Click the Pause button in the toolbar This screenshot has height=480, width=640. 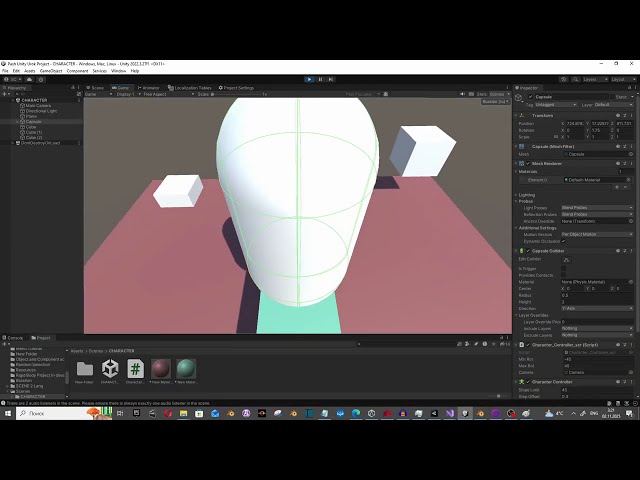coord(320,79)
